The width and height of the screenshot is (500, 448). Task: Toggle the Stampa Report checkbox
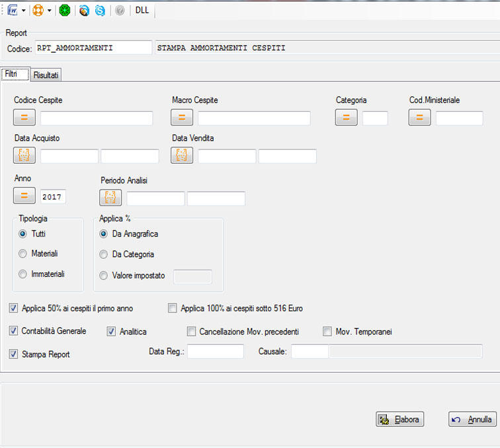click(13, 354)
